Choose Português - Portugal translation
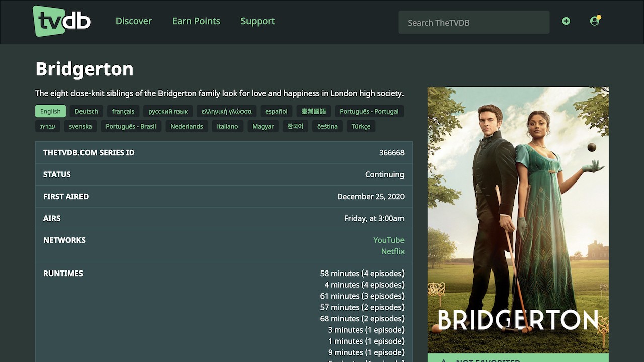The image size is (644, 362). [x=369, y=111]
